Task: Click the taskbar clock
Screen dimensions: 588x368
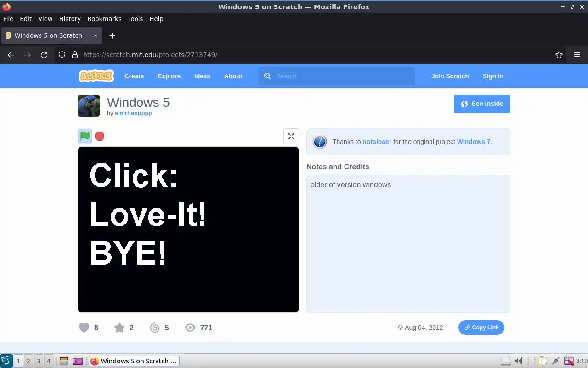Action: (x=582, y=361)
